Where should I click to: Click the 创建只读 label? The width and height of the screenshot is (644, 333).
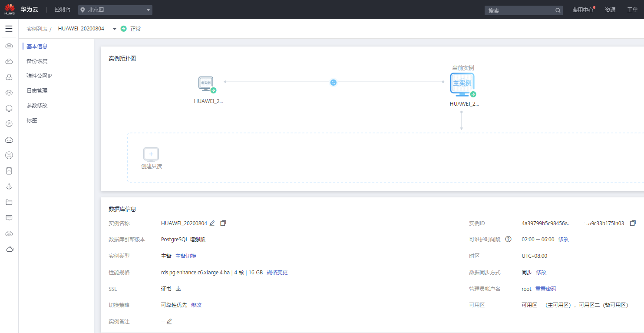[152, 166]
